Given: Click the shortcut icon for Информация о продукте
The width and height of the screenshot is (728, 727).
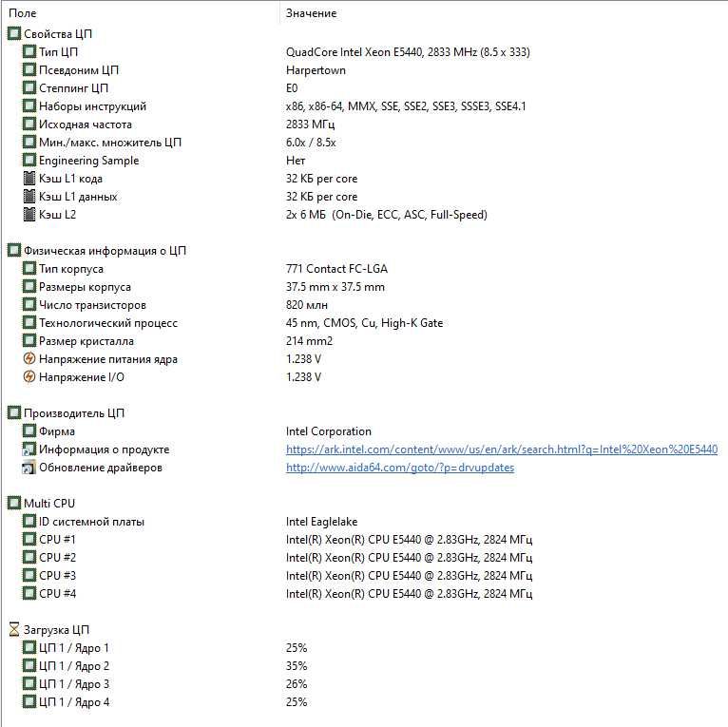Looking at the screenshot, I should [x=29, y=449].
